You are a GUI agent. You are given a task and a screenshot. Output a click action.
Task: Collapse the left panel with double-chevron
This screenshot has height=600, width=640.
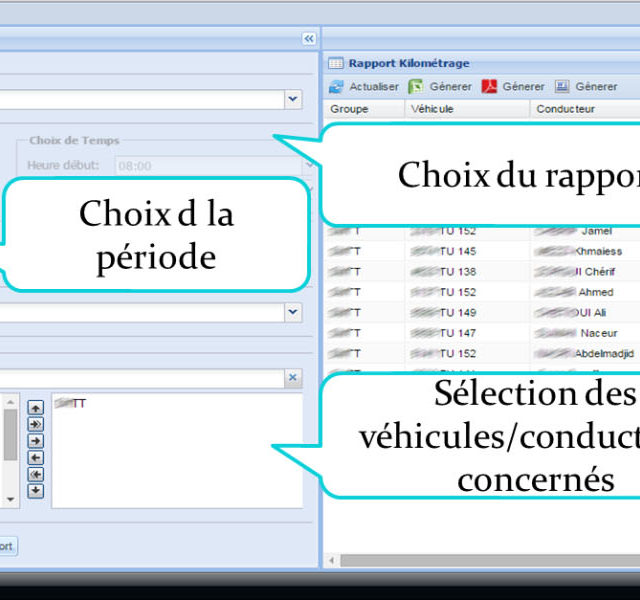click(309, 38)
